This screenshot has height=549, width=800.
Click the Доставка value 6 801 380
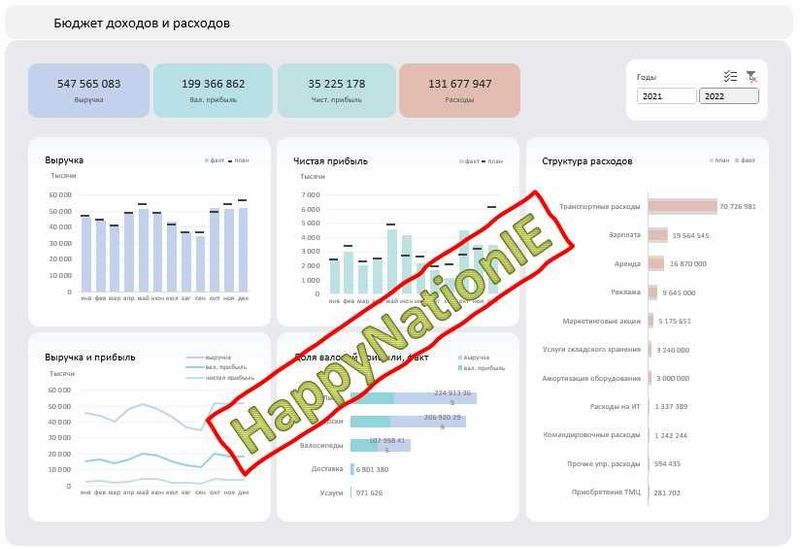pyautogui.click(x=372, y=469)
